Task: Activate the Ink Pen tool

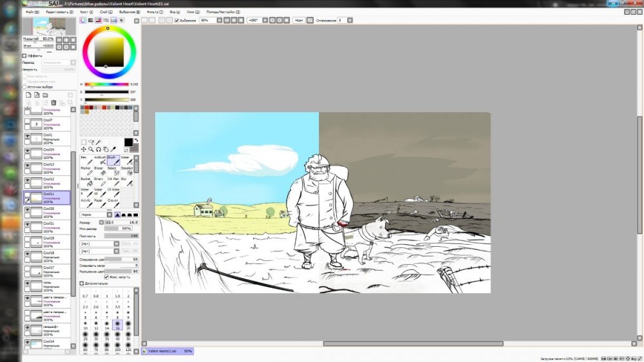Action: point(114,183)
